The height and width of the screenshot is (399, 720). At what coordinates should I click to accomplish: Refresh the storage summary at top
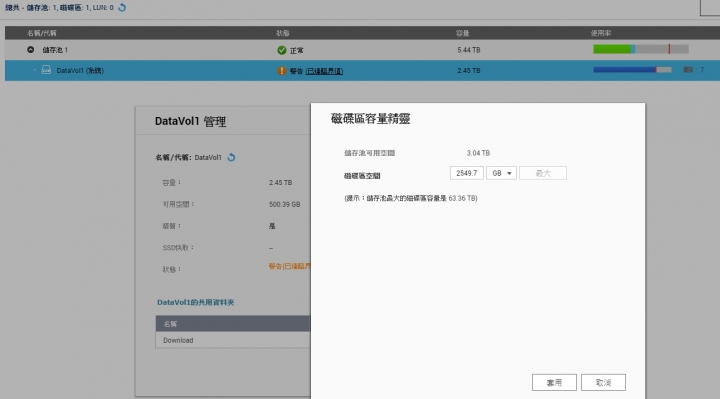coord(122,7)
